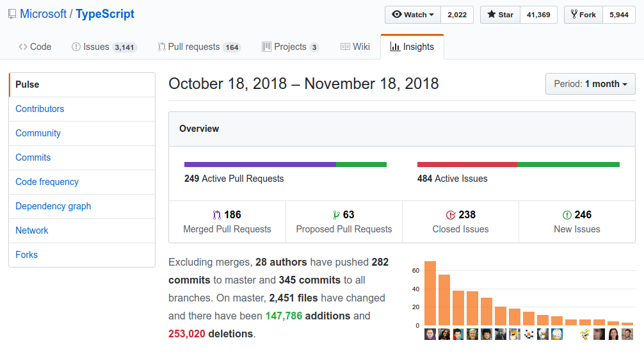Image resolution: width=644 pixels, height=354 pixels.
Task: Click the last contributor avatar under the chart
Action: 627,334
